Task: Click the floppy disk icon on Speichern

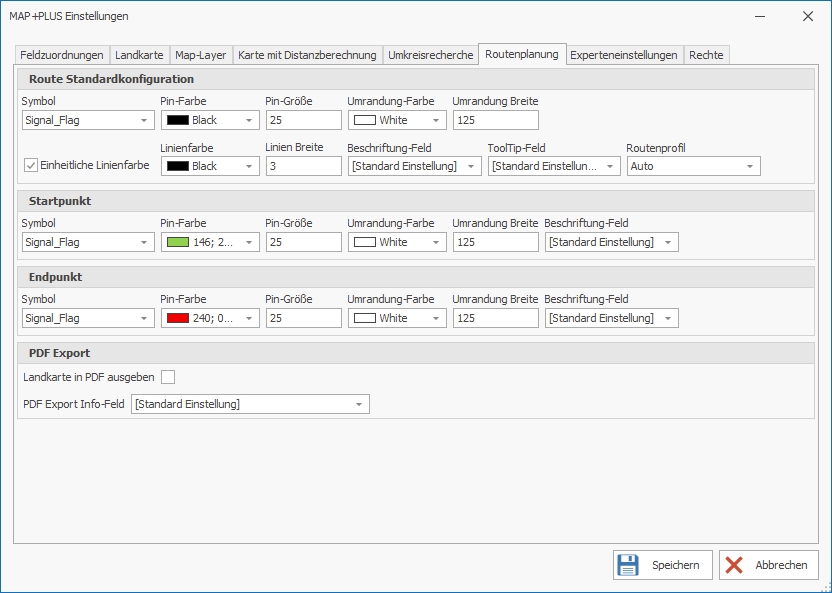Action: tap(628, 565)
